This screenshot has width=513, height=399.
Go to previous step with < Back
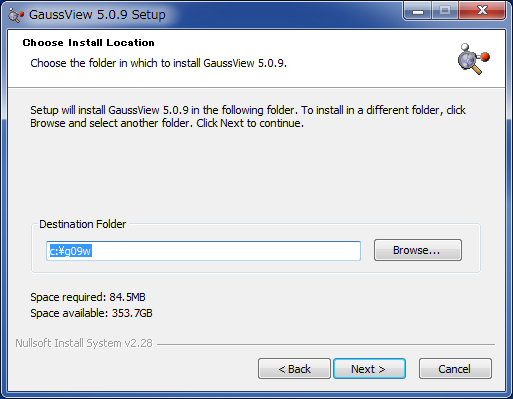(294, 369)
